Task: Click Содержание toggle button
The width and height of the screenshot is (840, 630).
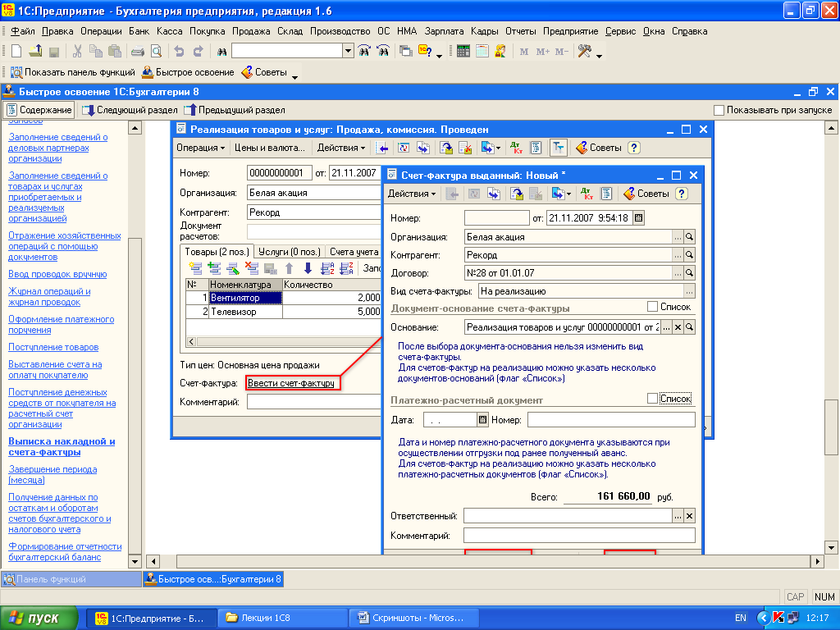Action: tap(39, 110)
